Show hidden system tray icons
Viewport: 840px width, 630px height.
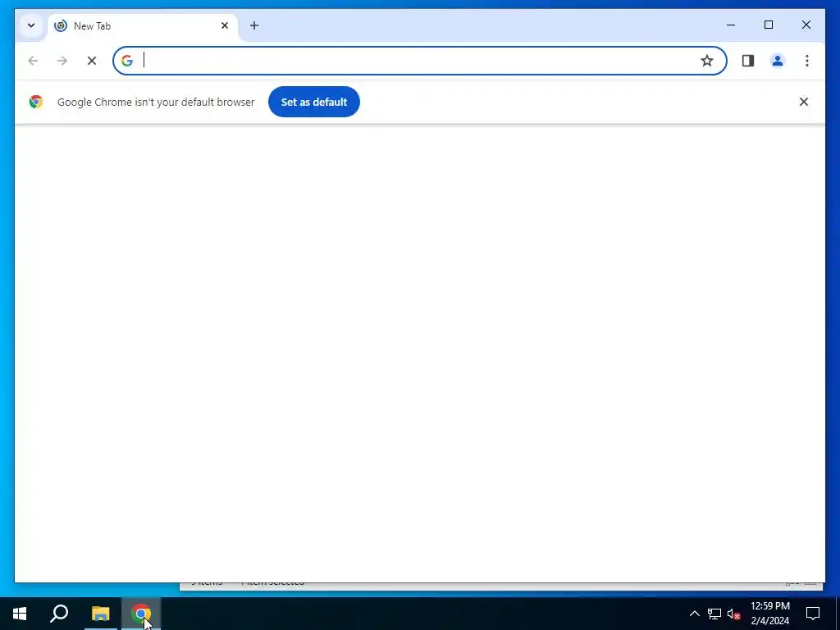[x=694, y=614]
